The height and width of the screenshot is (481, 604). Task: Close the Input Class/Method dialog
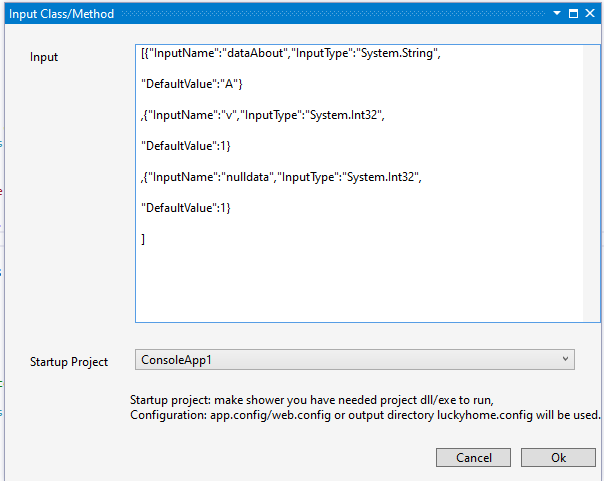(590, 13)
